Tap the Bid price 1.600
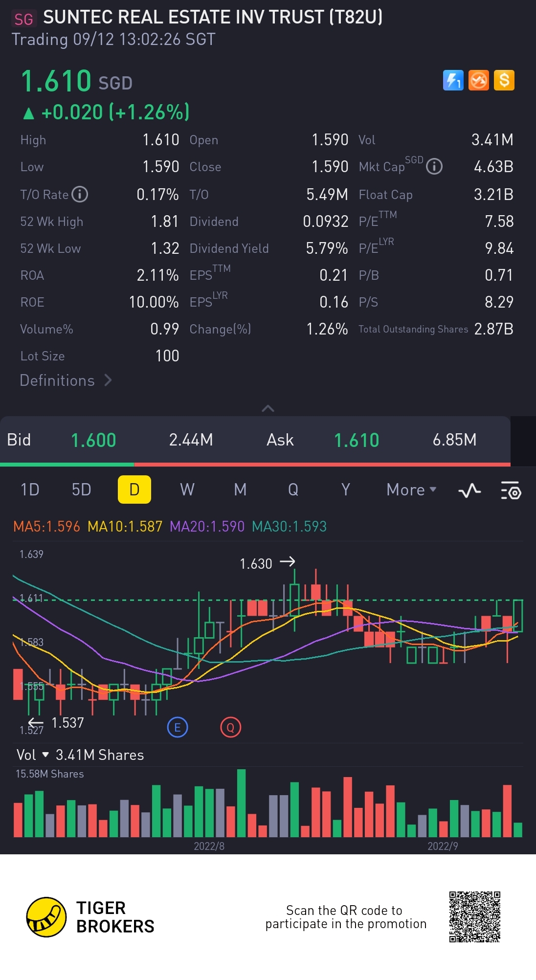536x980 pixels. coord(93,440)
